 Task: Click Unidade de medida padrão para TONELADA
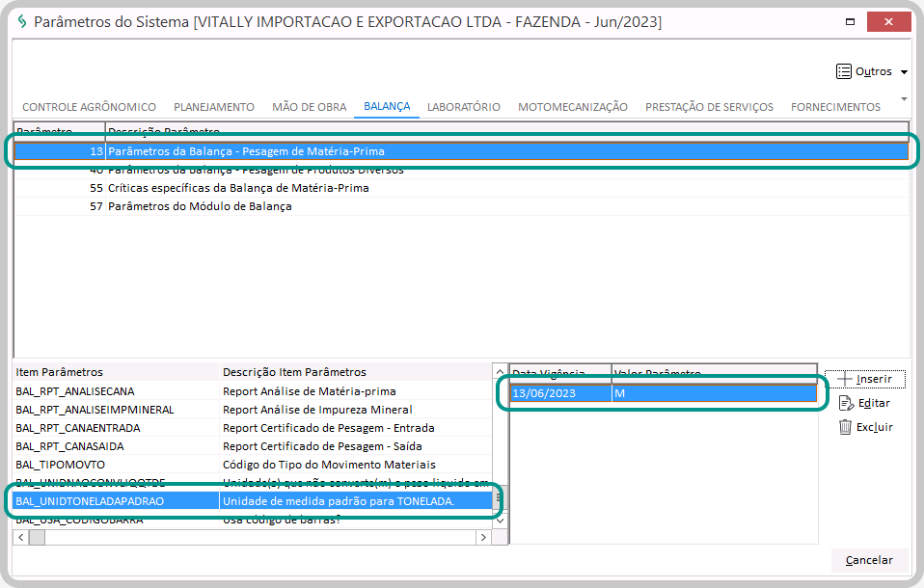click(x=339, y=501)
